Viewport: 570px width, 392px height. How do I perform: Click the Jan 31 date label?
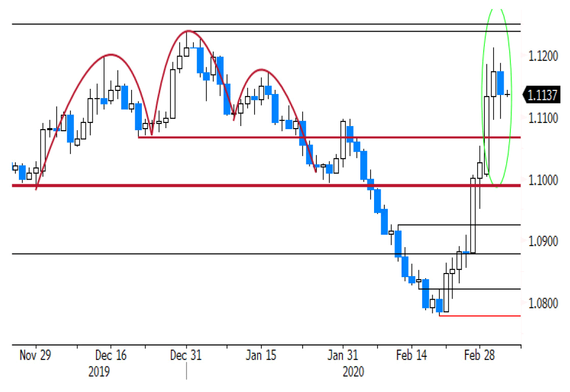343,355
